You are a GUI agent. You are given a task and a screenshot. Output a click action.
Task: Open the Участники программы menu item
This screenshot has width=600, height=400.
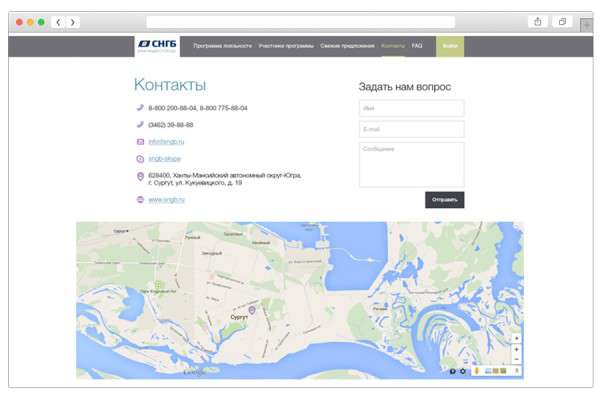[x=286, y=46]
